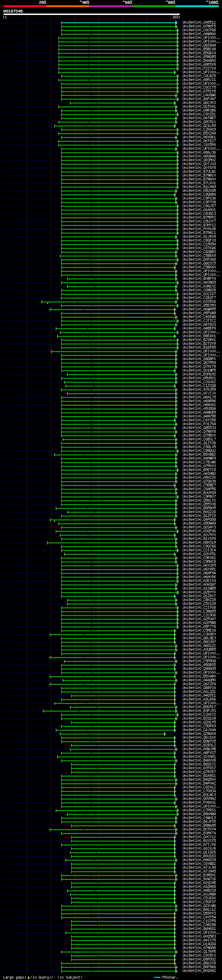Viewport: 222px width, 980px height.
Task: Open hit UniRef100_A7NKF5
Action: (199, 26)
